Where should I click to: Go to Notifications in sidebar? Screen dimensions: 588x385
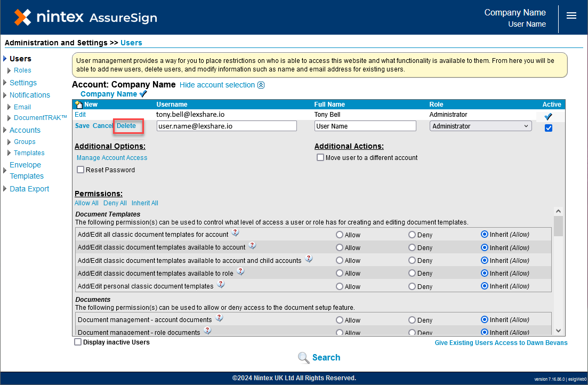coord(29,95)
